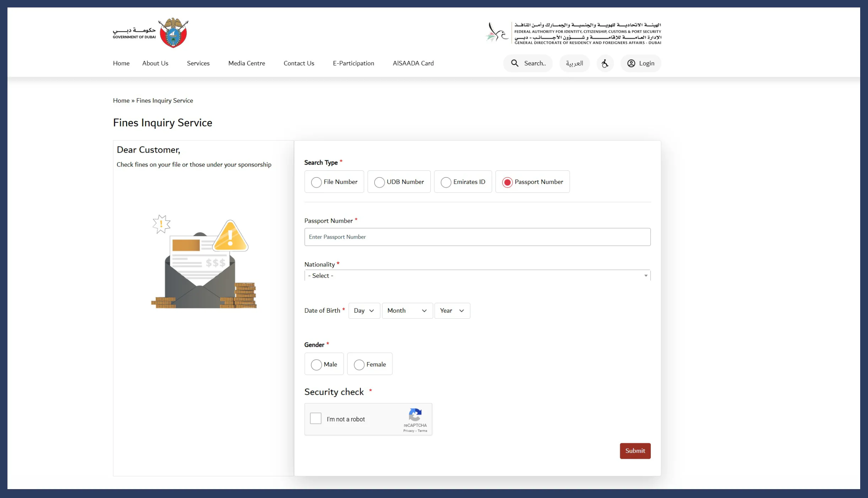The image size is (868, 498).
Task: Open the Nationality Select dropdown
Action: [477, 275]
